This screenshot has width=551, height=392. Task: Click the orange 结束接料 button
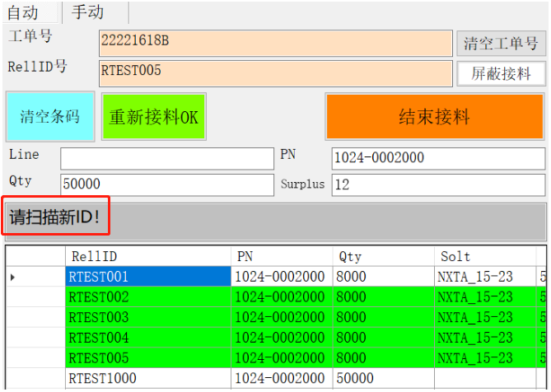[x=434, y=116]
